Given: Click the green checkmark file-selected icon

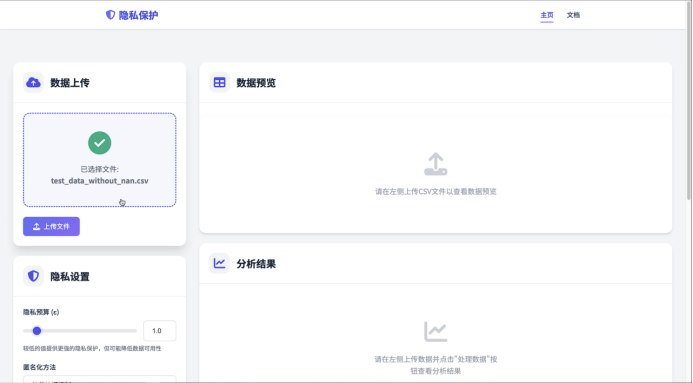Looking at the screenshot, I should coord(99,143).
